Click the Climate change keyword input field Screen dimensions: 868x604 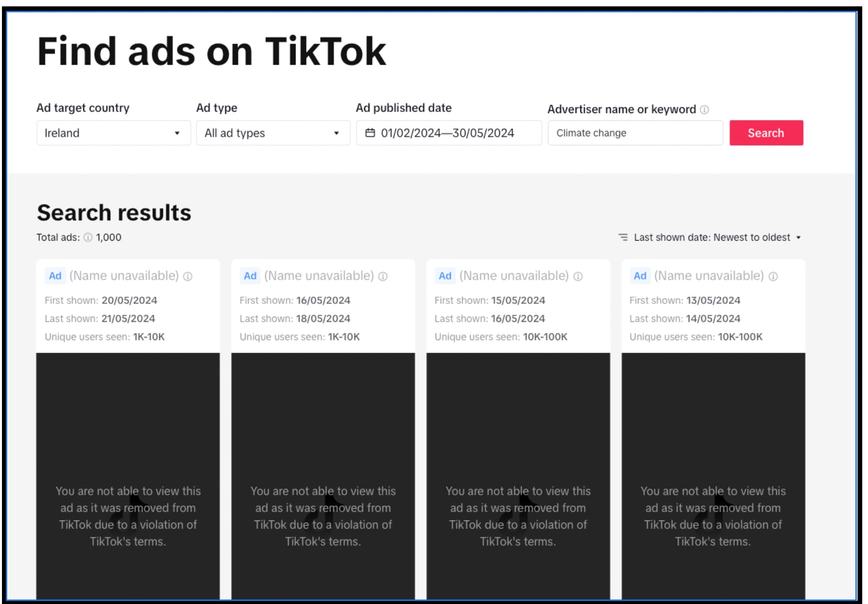[x=635, y=133]
